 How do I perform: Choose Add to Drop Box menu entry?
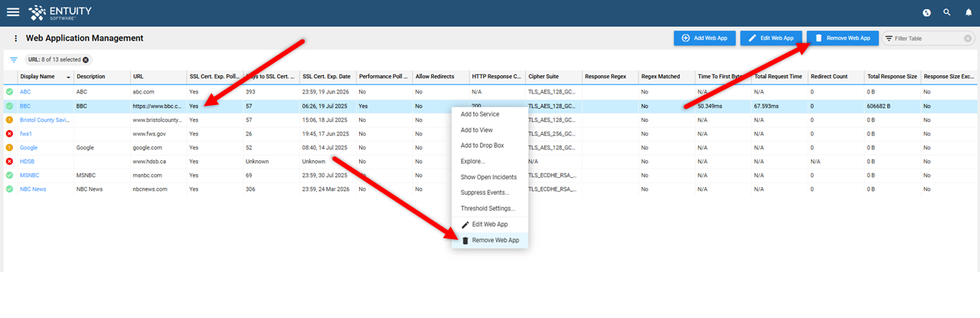click(490, 146)
